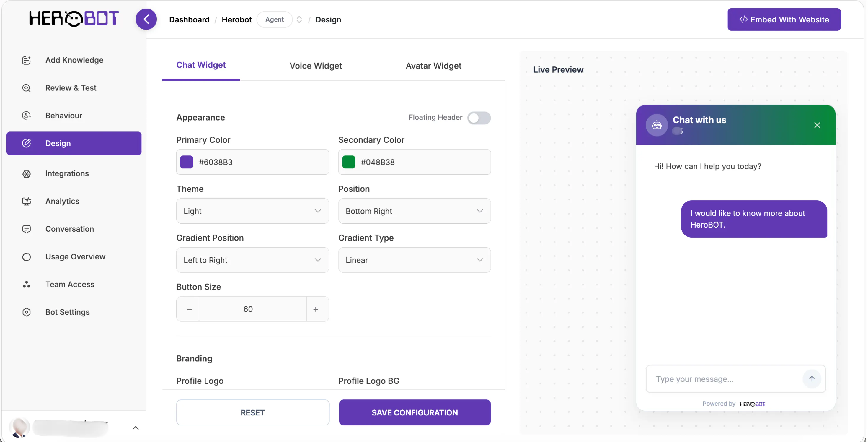This screenshot has width=868, height=442.
Task: Click the SAVE CONFIGURATION button
Action: (x=415, y=412)
